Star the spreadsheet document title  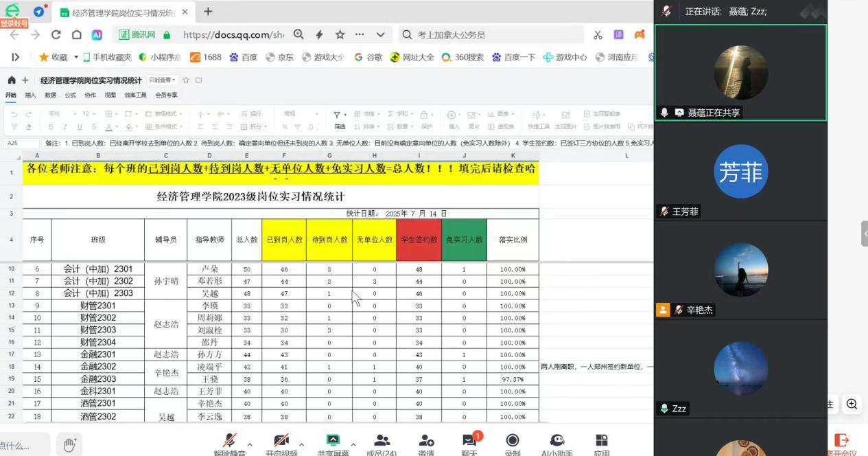pyautogui.click(x=186, y=80)
